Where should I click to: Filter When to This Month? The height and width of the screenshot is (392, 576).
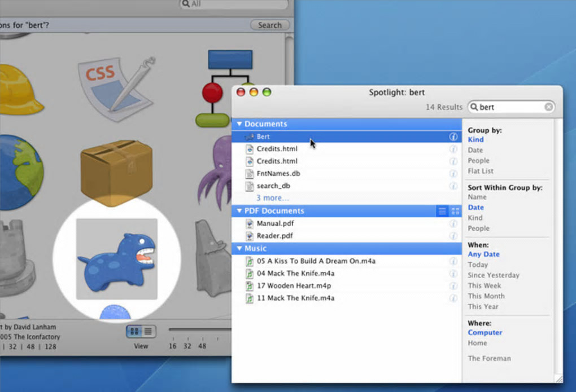[x=486, y=296]
